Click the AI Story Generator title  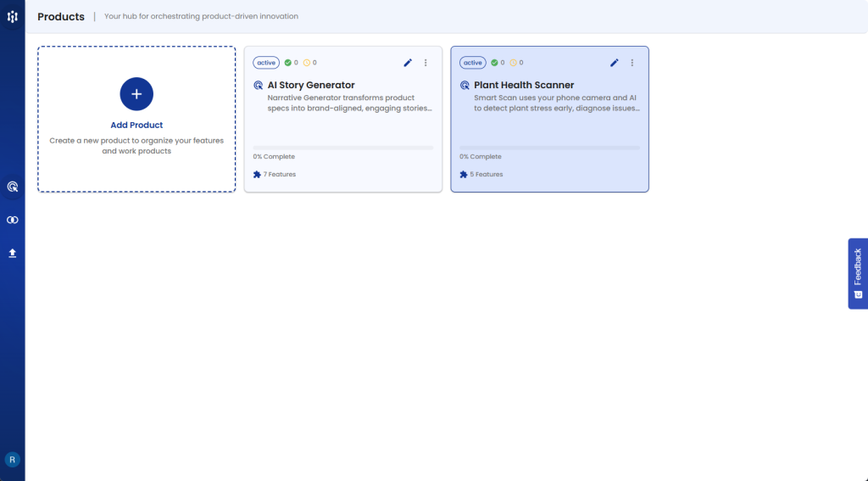point(311,85)
